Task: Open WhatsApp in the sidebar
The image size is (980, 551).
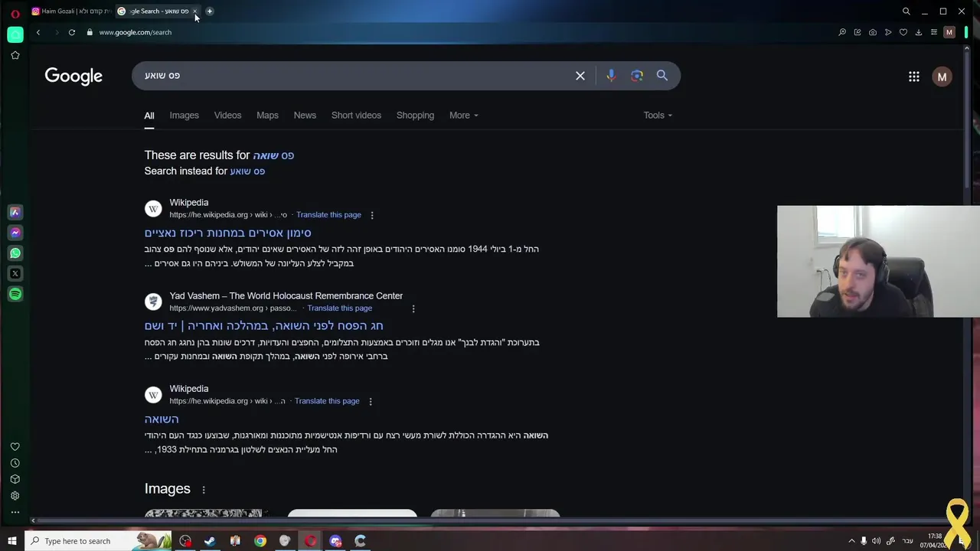Action: click(x=15, y=253)
